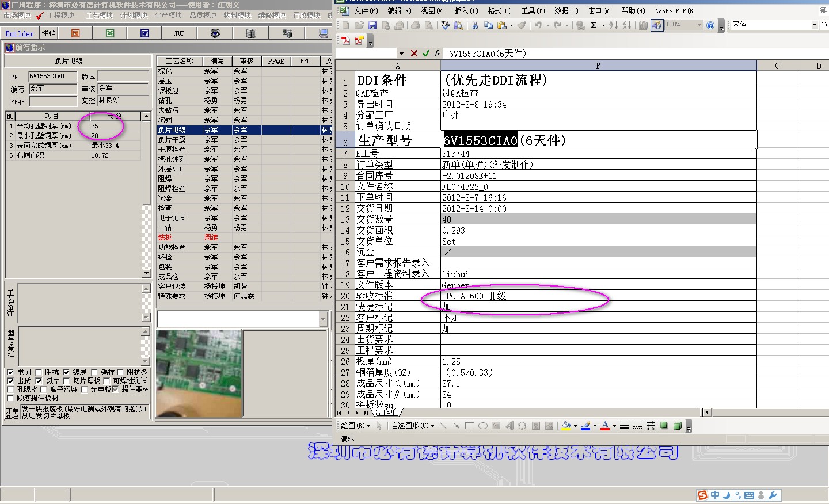Open the AutoSum dropdown arrow
Screen dimensions: 829x504
pyautogui.click(x=603, y=25)
